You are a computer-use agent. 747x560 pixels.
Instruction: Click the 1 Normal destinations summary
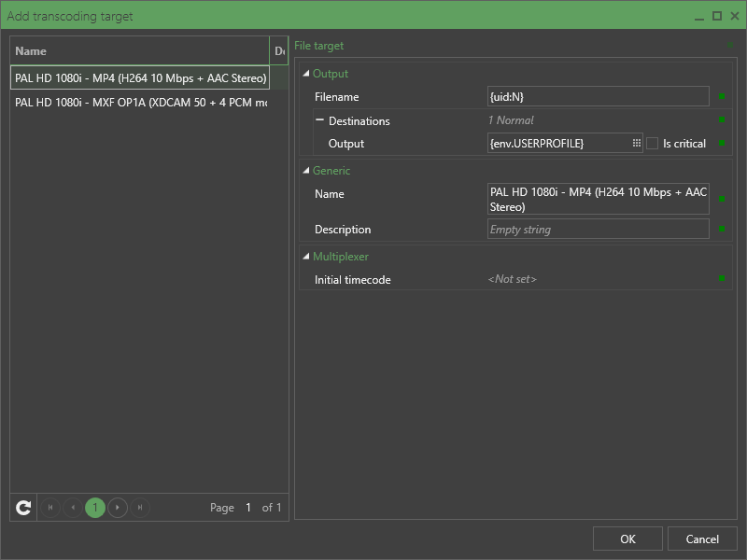point(511,120)
